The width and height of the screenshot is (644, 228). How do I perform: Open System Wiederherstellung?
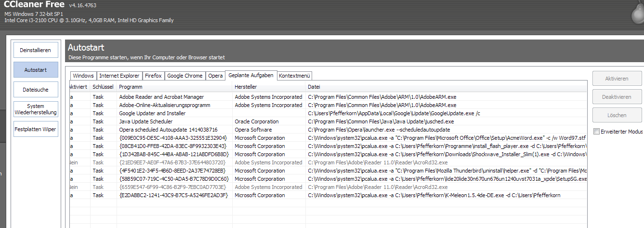(x=36, y=109)
